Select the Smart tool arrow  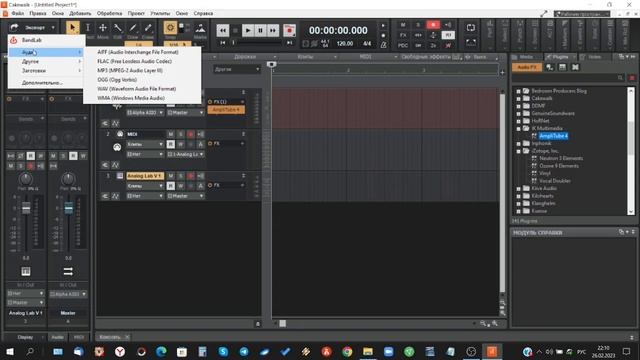pos(73,28)
